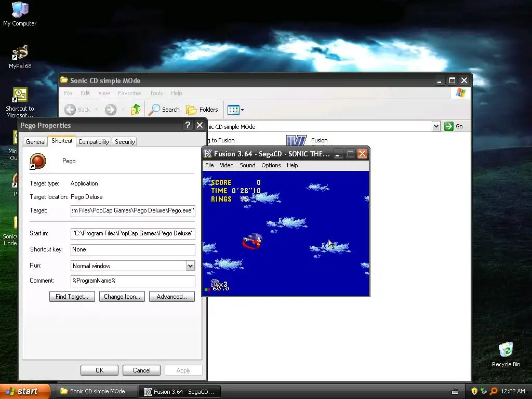532x399 pixels.
Task: Click the Explorer Back arrow button
Action: pos(70,110)
